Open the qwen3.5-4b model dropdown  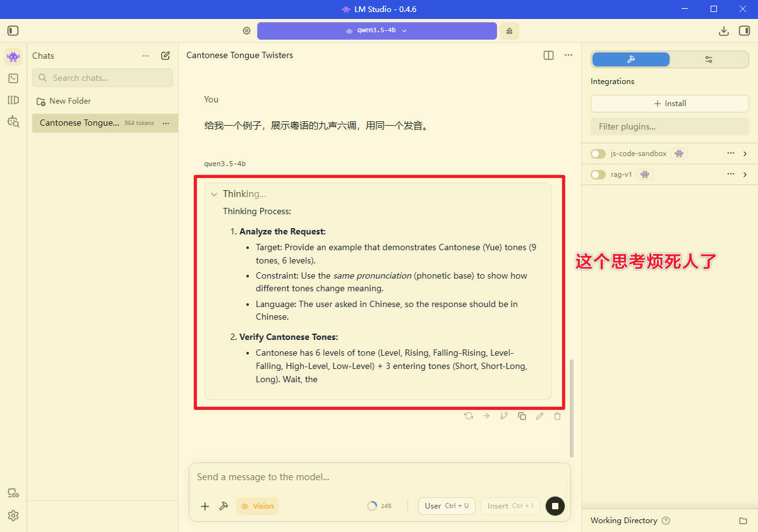pyautogui.click(x=377, y=30)
